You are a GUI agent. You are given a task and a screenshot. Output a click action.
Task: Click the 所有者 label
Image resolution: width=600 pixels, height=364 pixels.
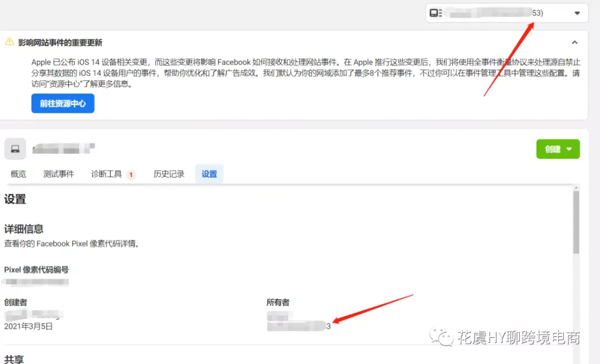click(278, 302)
